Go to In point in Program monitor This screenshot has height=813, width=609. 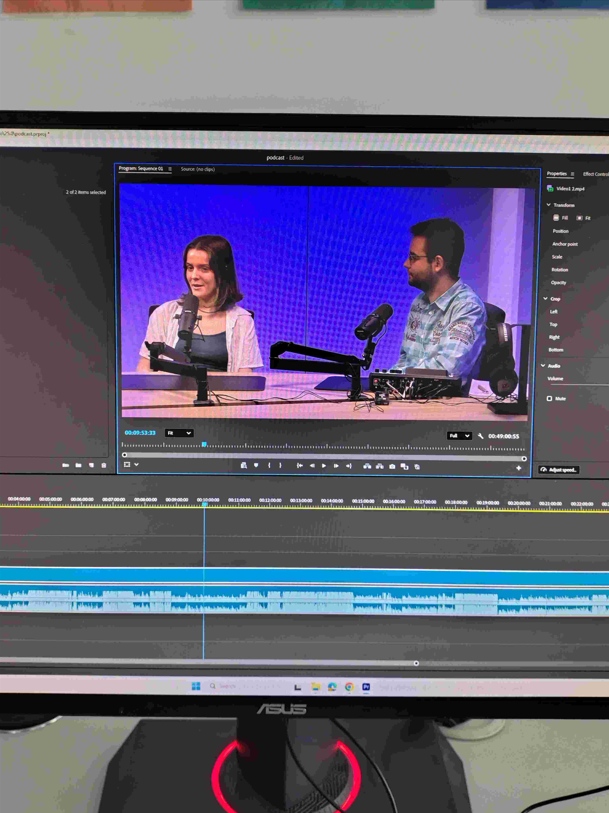[300, 466]
